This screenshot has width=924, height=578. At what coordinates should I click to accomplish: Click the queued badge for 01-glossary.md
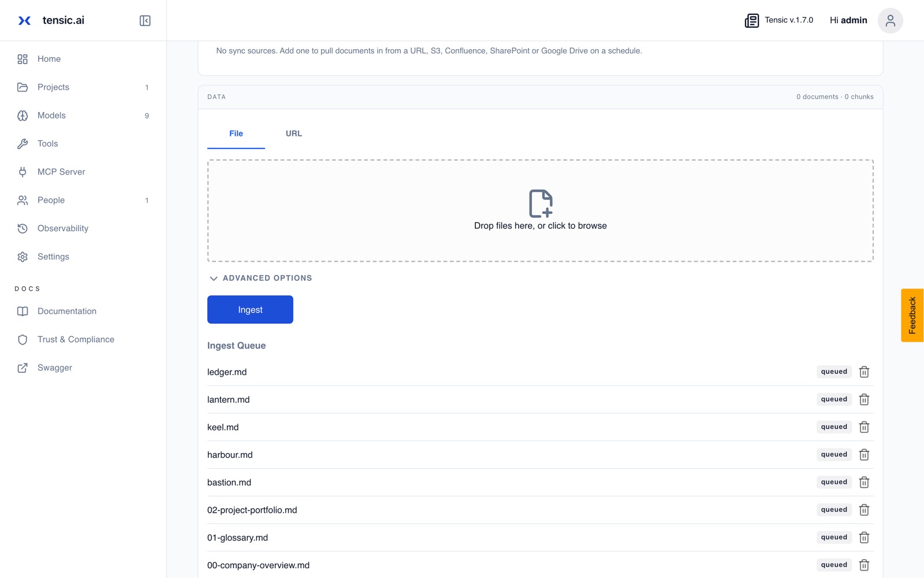click(x=834, y=538)
